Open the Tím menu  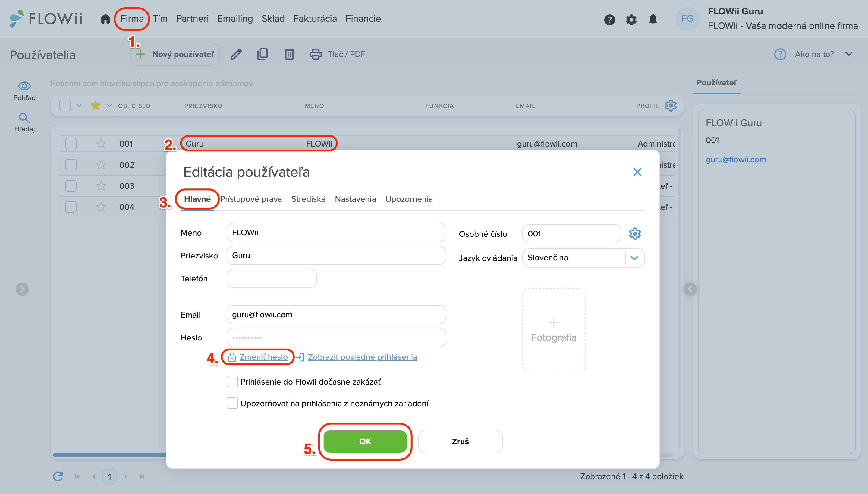click(160, 19)
